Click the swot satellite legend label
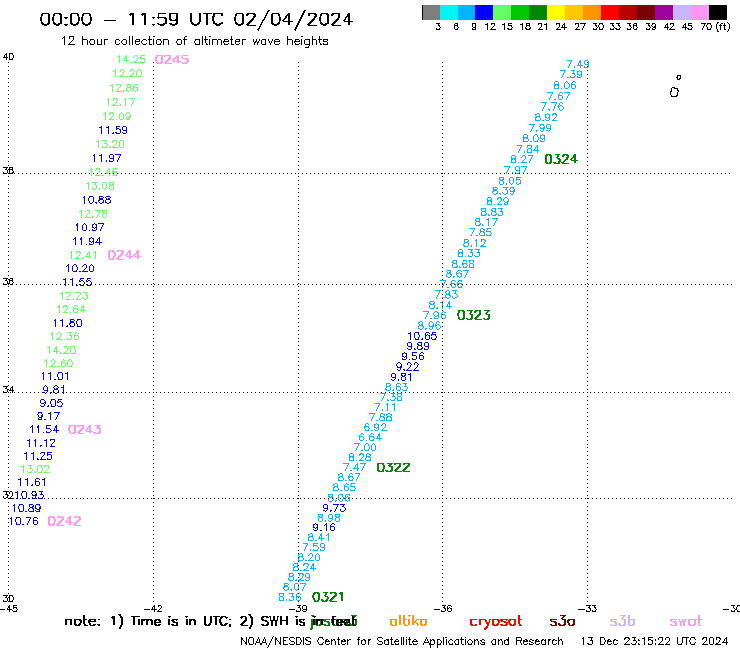Image resolution: width=740 pixels, height=650 pixels. [x=686, y=621]
